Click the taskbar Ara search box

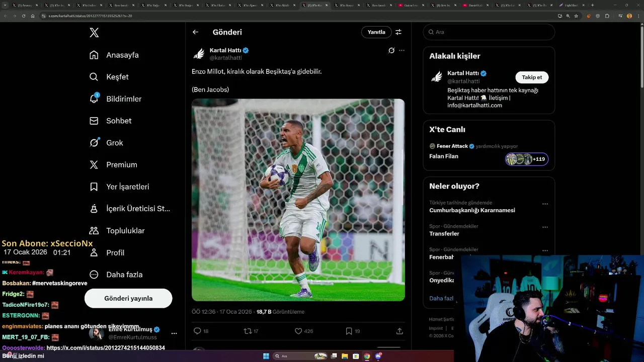tap(300, 356)
